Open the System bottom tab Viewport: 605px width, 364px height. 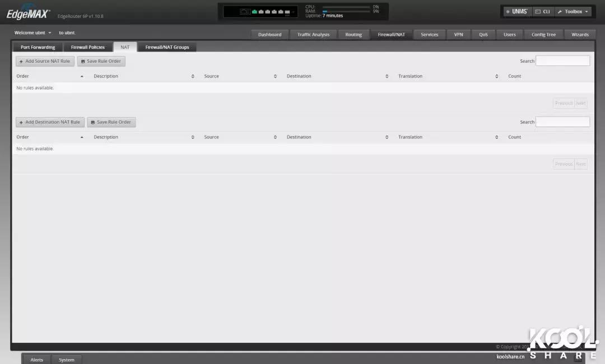[66, 360]
